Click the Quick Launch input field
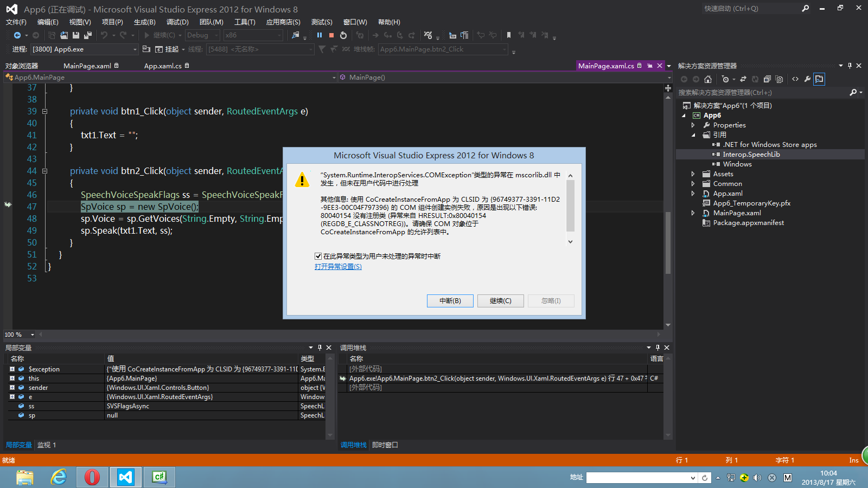This screenshot has height=488, width=868. (x=751, y=9)
